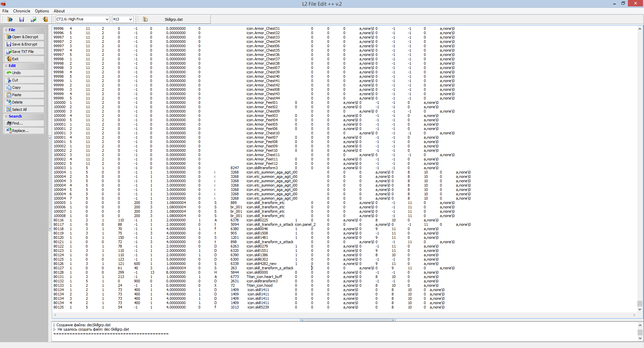Open the Options menu
This screenshot has height=348, width=644.
tap(42, 11)
